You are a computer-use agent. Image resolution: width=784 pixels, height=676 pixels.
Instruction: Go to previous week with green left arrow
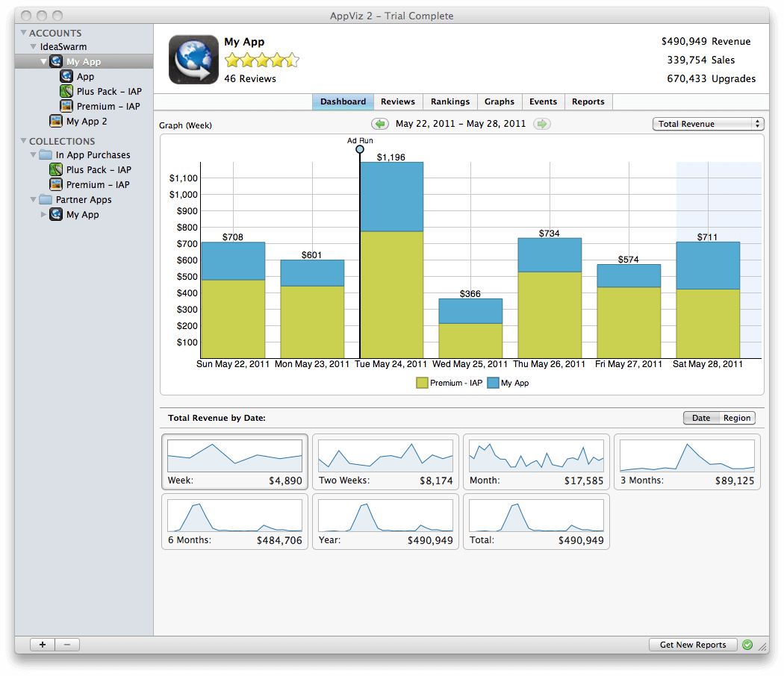pyautogui.click(x=380, y=123)
